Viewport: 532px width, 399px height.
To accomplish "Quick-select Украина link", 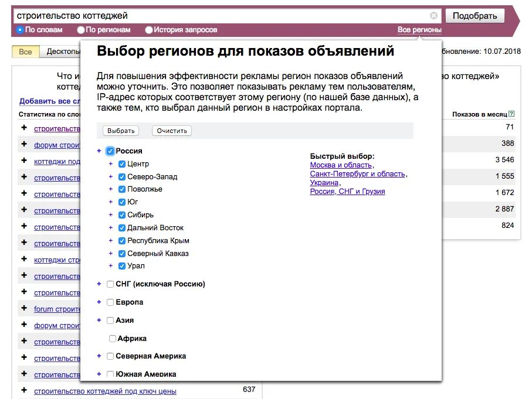I will coord(324,183).
